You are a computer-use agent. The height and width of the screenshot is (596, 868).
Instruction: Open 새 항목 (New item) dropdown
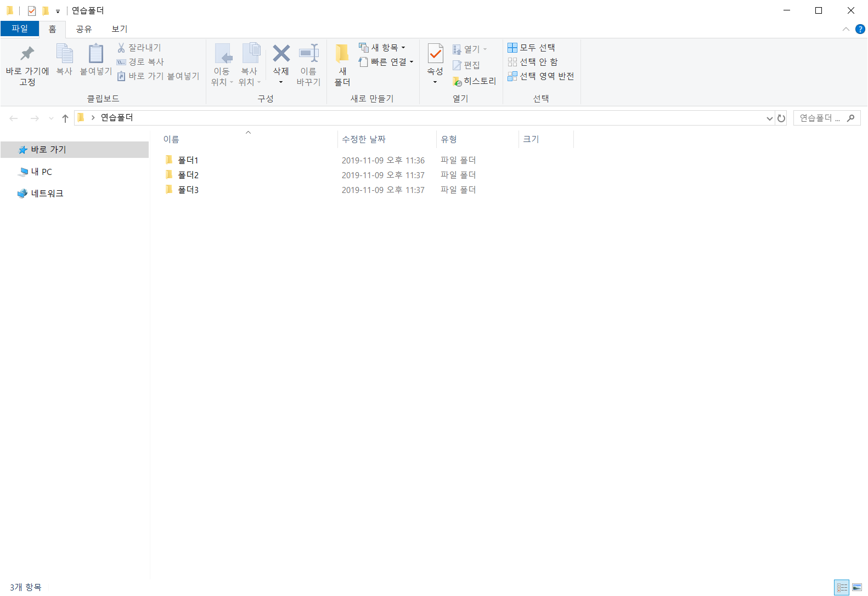(382, 48)
